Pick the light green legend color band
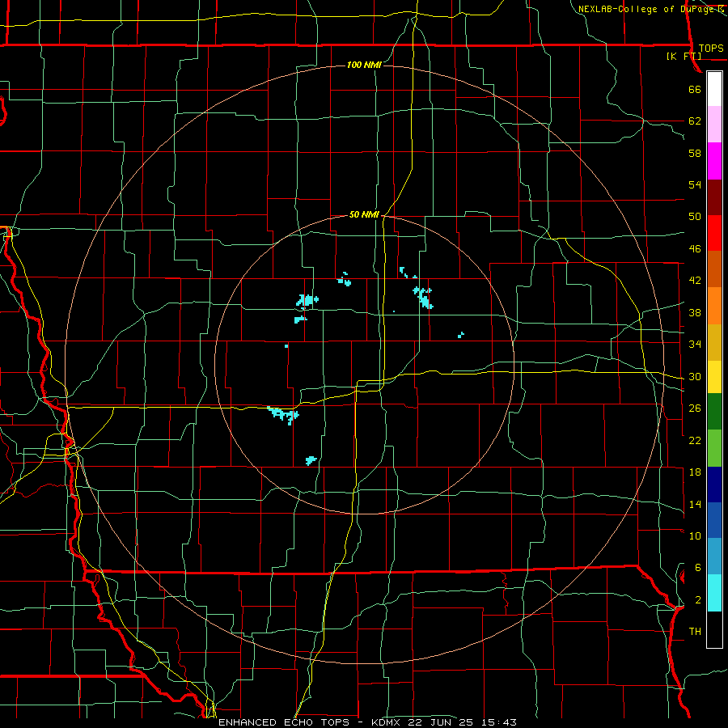This screenshot has height=728, width=728. (x=714, y=448)
